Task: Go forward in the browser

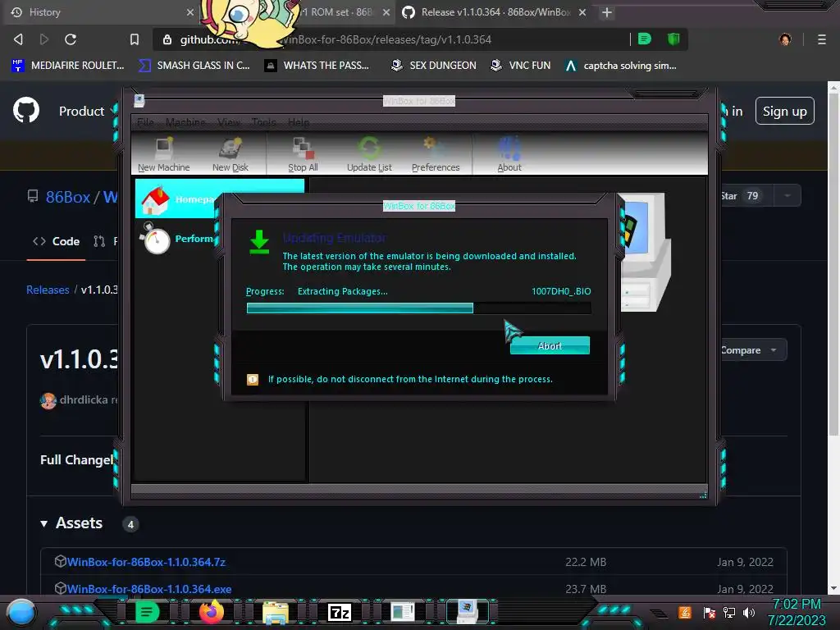Action: [44, 39]
